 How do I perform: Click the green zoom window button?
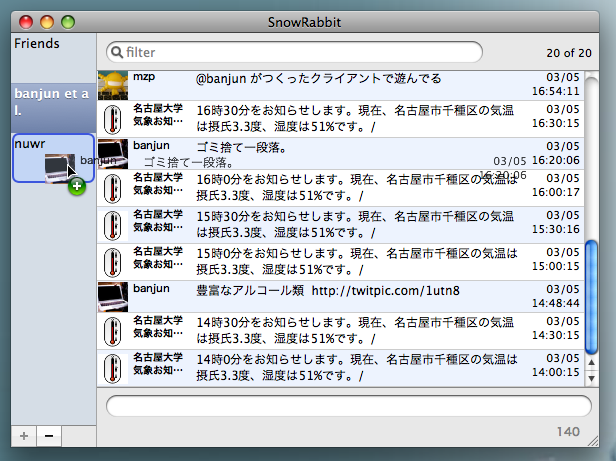68,22
